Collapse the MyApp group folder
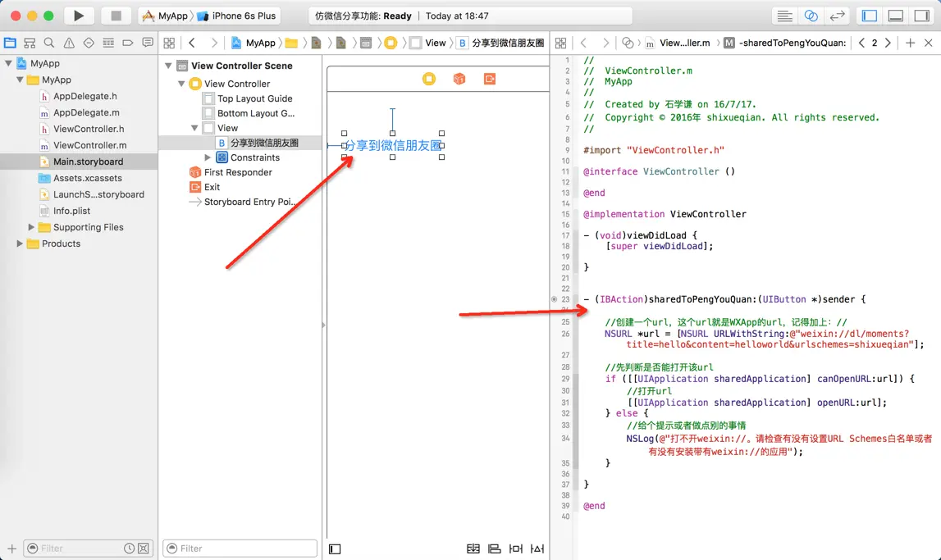 click(x=20, y=80)
